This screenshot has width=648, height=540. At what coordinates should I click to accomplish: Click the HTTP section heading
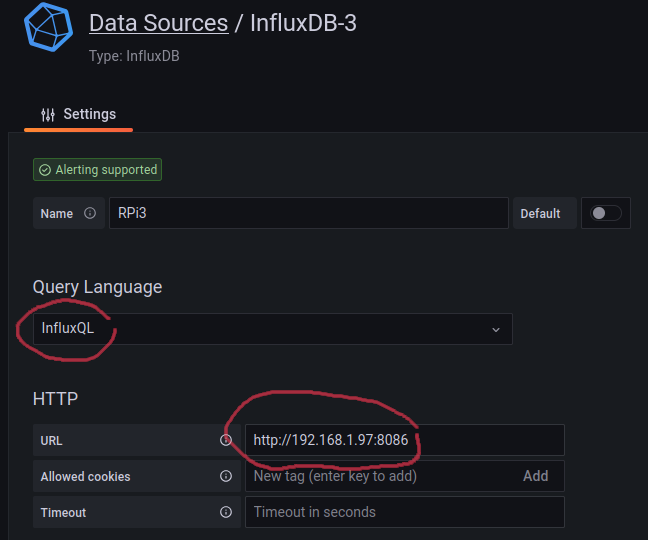55,399
